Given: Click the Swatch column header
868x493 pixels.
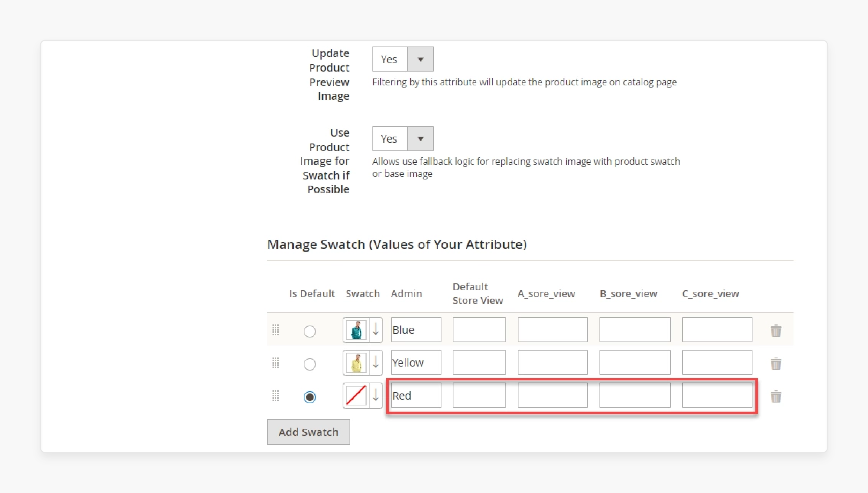Looking at the screenshot, I should pos(363,294).
